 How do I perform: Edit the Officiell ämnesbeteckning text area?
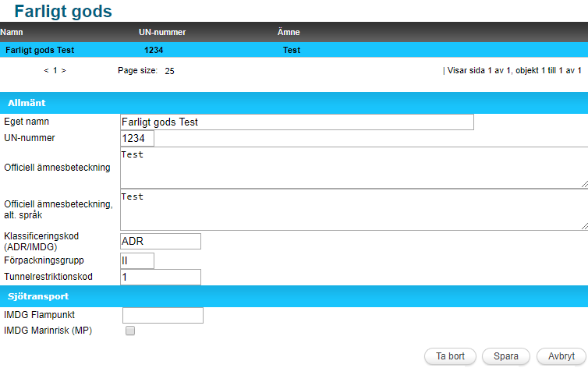354,168
